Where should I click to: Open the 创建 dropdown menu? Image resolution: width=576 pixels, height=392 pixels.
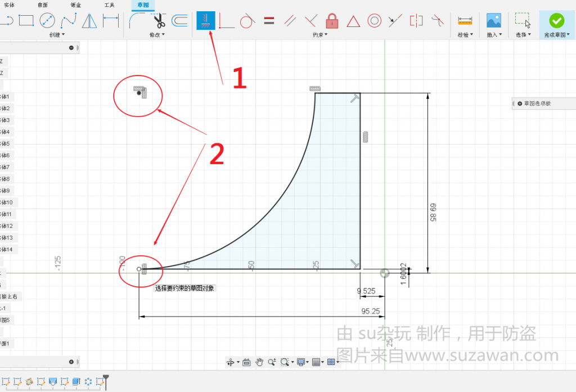(57, 34)
